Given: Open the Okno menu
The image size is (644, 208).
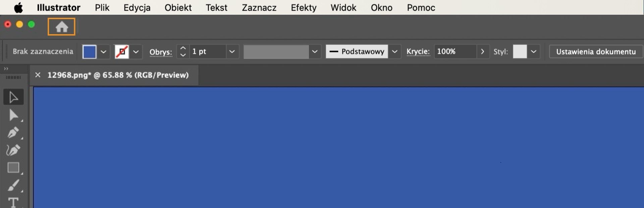Looking at the screenshot, I should 381,7.
